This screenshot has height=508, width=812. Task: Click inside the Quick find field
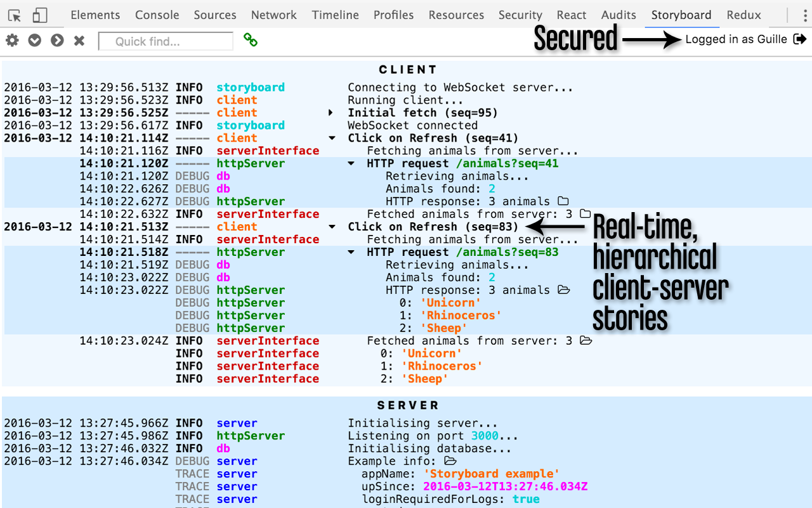(x=166, y=41)
